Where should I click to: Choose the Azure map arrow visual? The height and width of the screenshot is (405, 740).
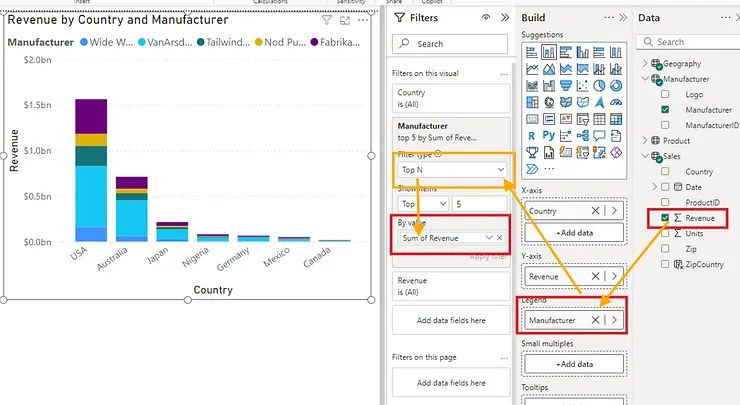(599, 102)
